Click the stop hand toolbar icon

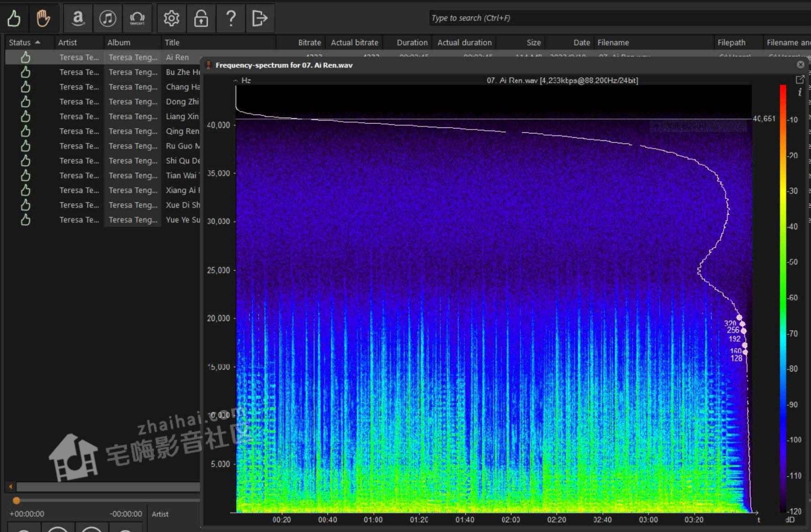tap(43, 18)
